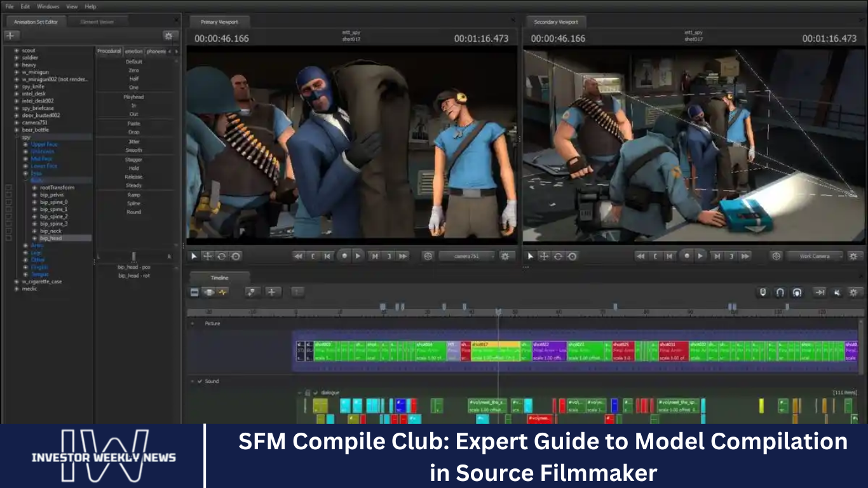
Task: Open the timeline settings gear
Action: click(853, 292)
